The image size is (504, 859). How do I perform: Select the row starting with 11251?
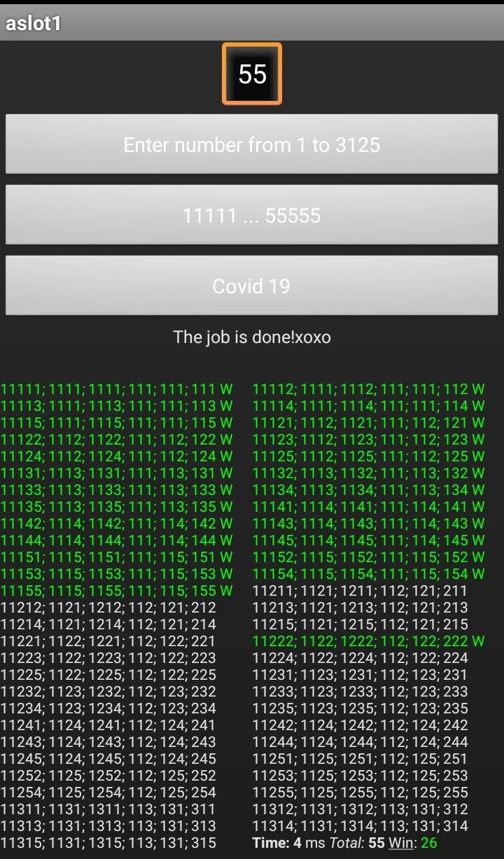click(x=360, y=758)
